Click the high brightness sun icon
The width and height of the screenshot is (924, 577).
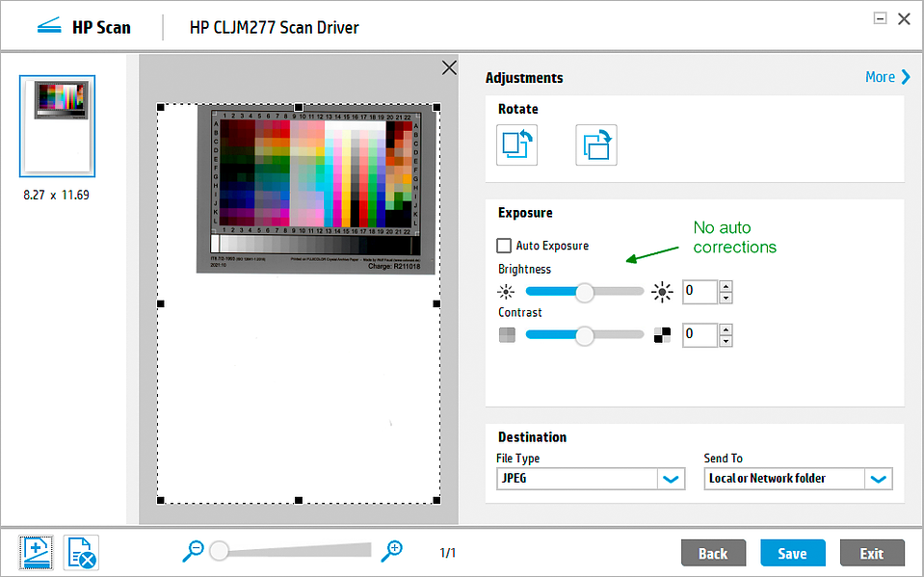click(662, 292)
